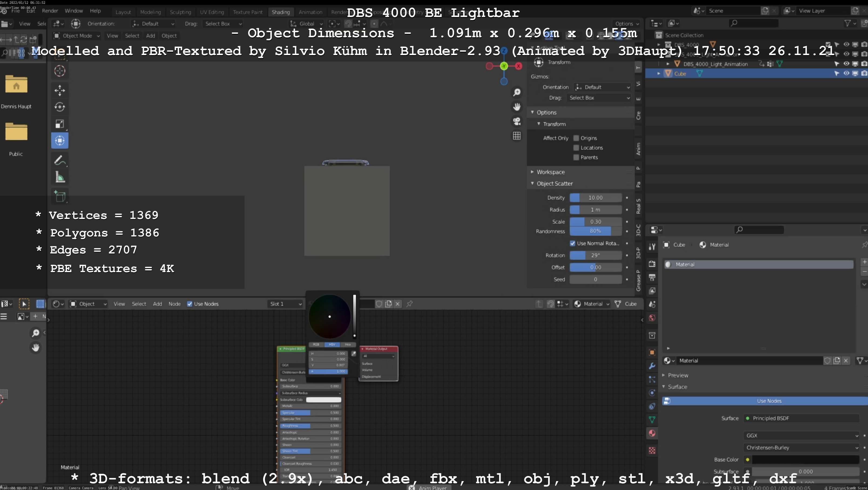Screen dimensions: 868x490
Task: Open the GGX distribution dropdown
Action: click(801, 436)
